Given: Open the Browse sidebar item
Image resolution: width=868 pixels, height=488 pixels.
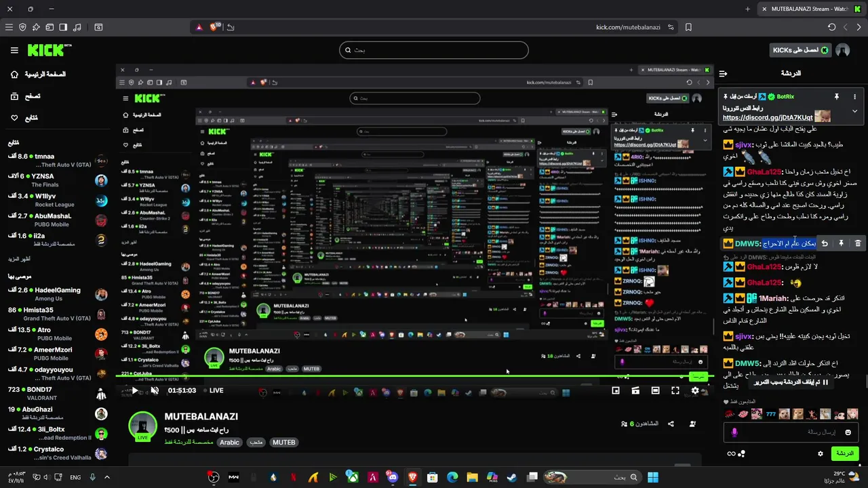Looking at the screenshot, I should [x=25, y=96].
